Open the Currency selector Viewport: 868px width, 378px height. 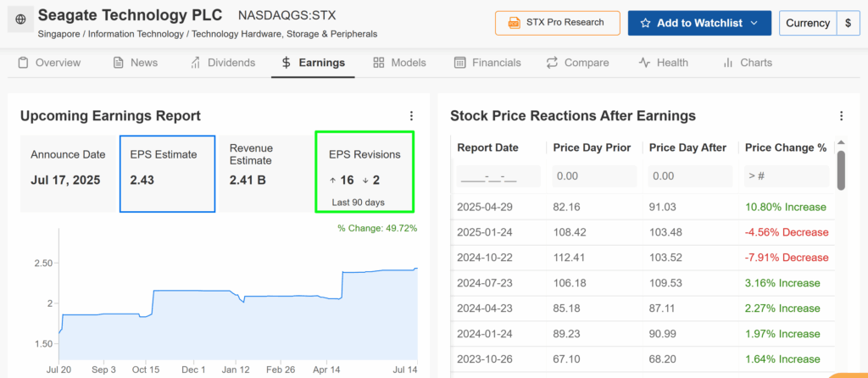(x=820, y=23)
